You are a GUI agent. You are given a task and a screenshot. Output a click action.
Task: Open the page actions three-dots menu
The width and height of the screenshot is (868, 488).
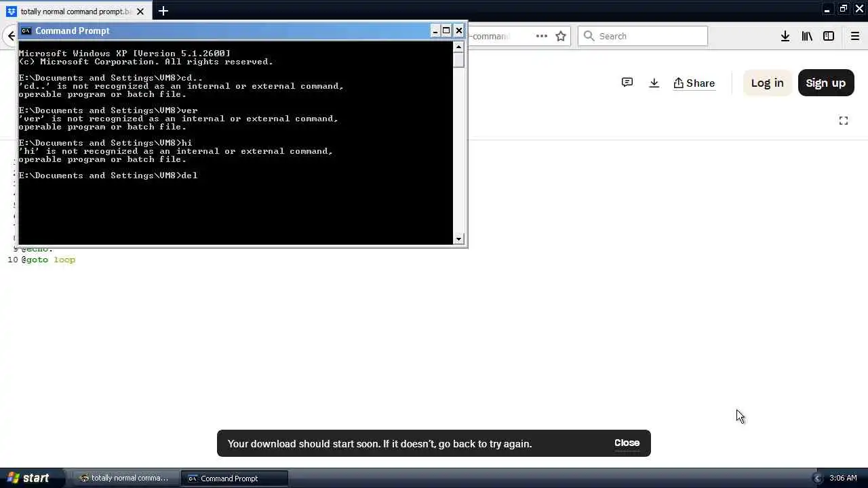541,36
